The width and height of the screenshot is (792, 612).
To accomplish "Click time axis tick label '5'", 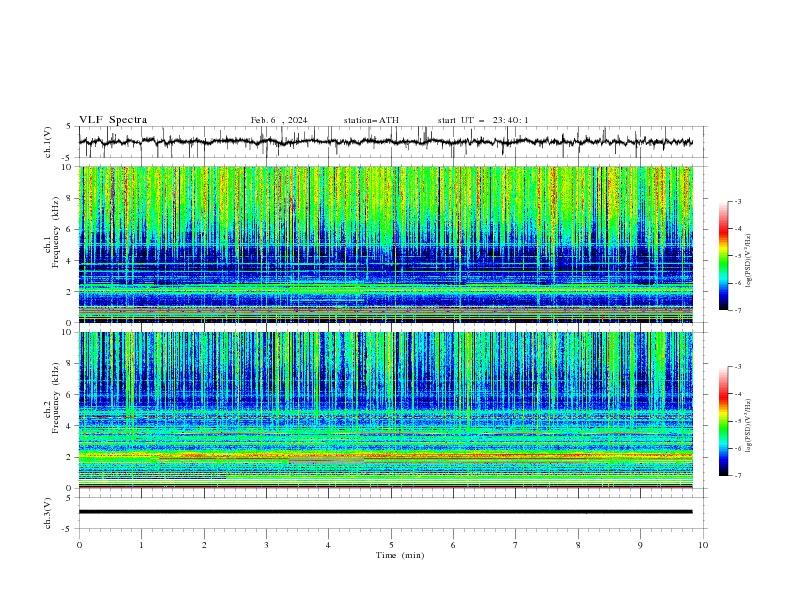I will pyautogui.click(x=391, y=545).
